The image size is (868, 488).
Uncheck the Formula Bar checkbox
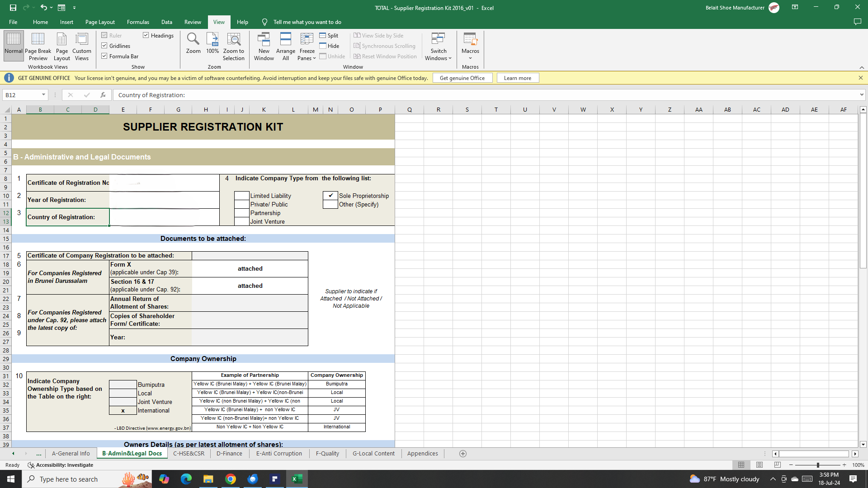pyautogui.click(x=104, y=56)
